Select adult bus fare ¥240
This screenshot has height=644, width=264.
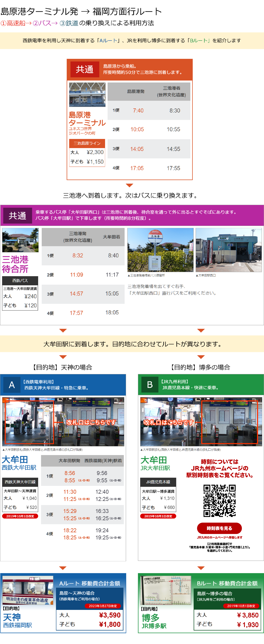tap(30, 296)
